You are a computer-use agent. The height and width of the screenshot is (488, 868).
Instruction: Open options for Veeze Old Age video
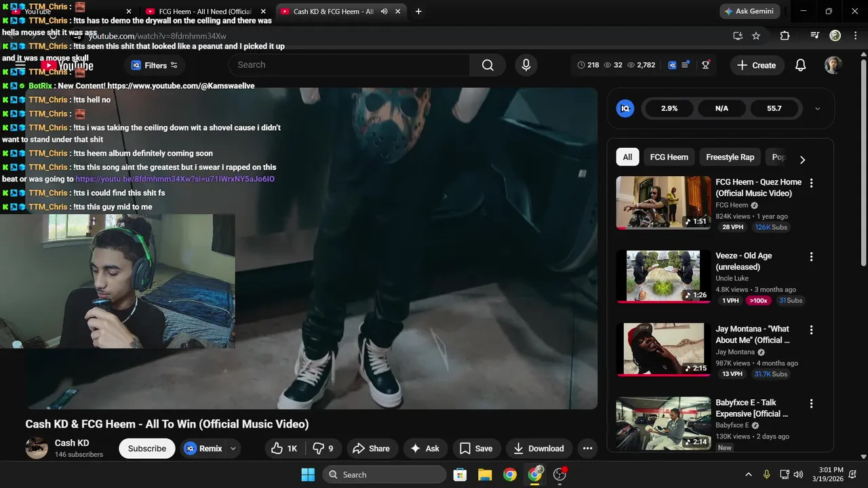811,257
